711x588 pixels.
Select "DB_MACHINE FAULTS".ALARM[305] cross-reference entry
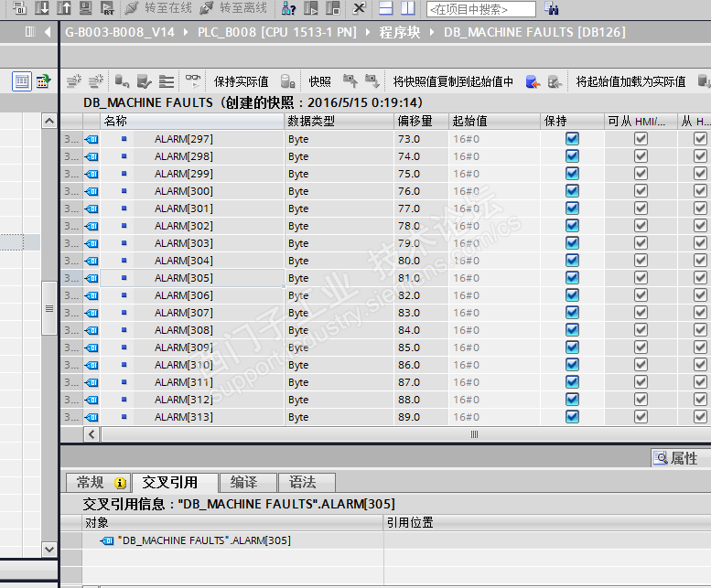pos(204,540)
